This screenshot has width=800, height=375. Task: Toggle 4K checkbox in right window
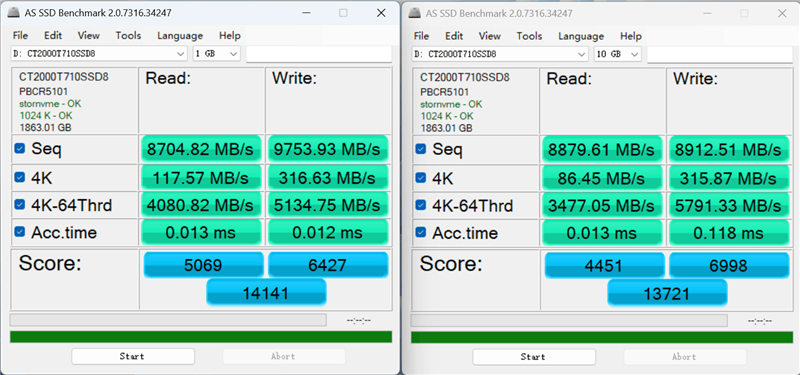[x=420, y=178]
